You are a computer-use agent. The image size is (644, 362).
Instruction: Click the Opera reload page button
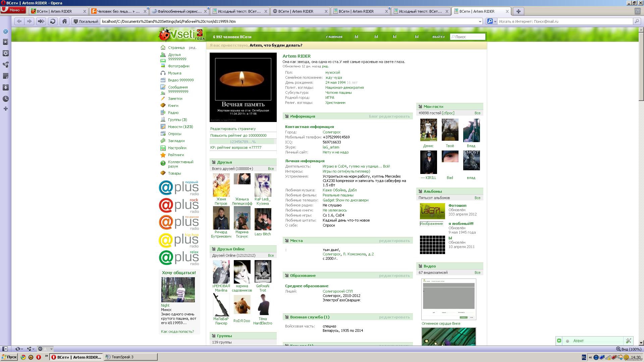(x=53, y=21)
